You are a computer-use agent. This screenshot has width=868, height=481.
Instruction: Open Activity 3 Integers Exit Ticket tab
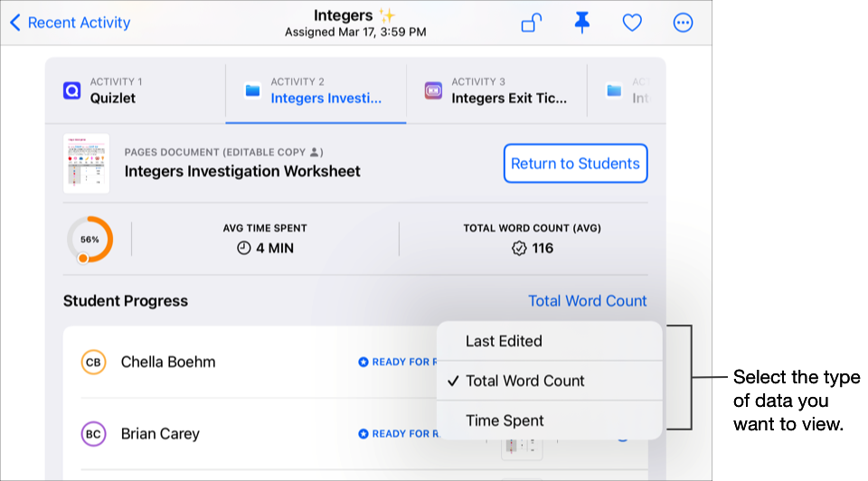496,90
